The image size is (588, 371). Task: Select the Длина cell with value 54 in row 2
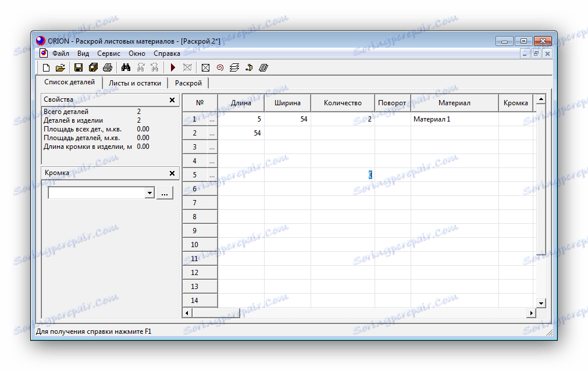pyautogui.click(x=241, y=133)
